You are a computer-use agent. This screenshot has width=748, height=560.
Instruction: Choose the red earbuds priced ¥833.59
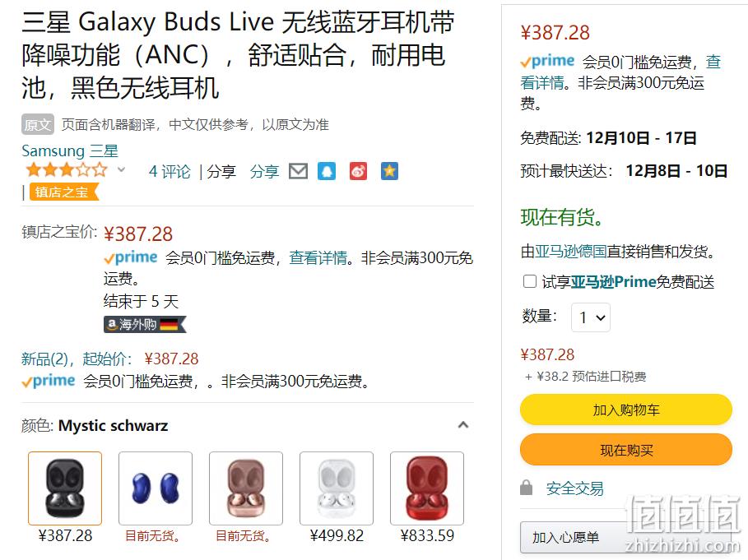tap(427, 488)
